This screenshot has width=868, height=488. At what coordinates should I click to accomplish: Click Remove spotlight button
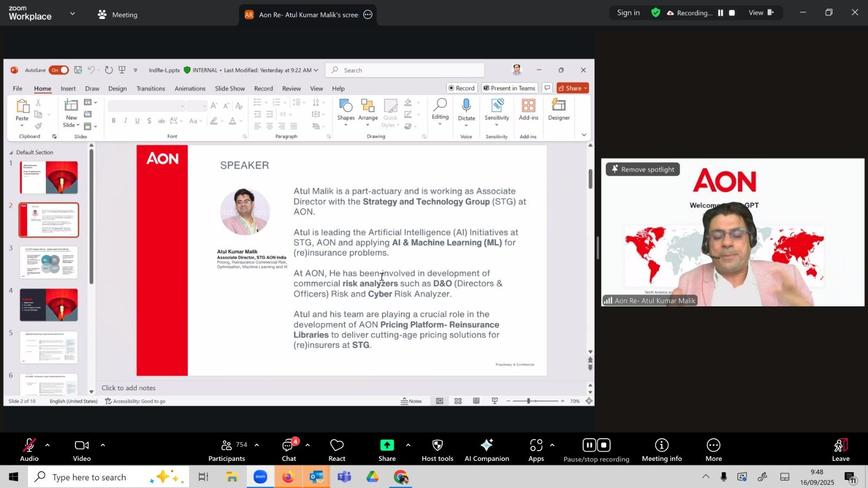tap(642, 169)
